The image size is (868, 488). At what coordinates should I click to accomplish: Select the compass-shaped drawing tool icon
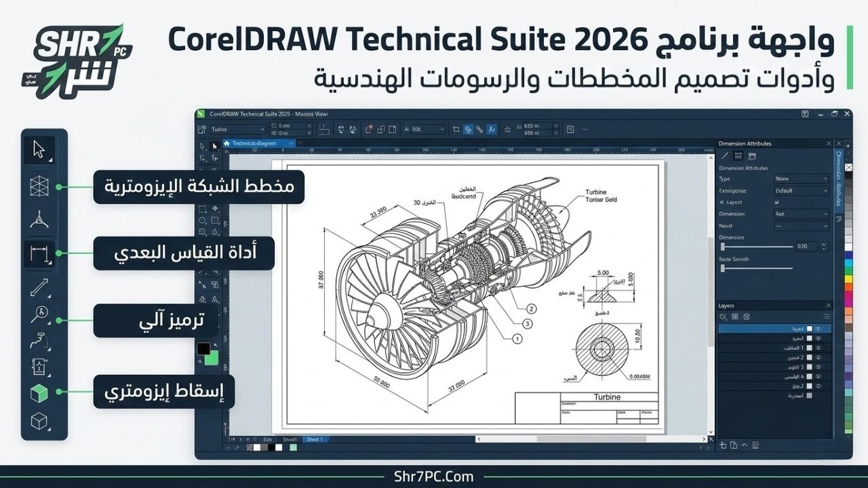pos(39,219)
